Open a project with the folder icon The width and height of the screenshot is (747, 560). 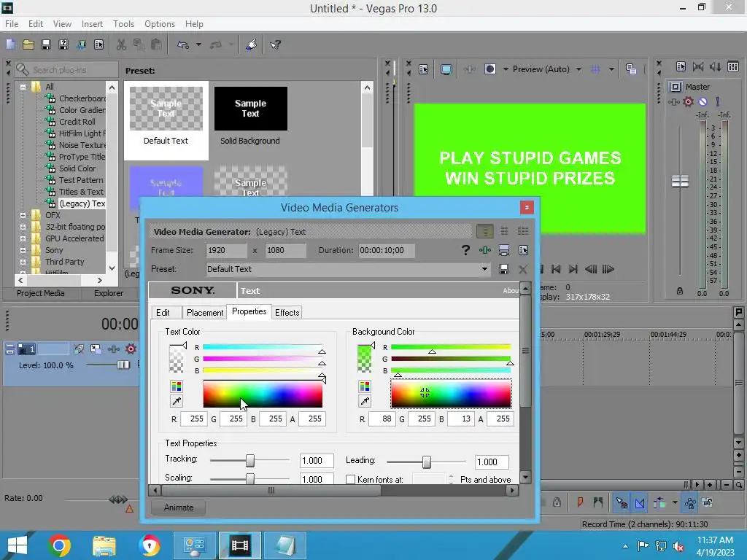[28, 44]
